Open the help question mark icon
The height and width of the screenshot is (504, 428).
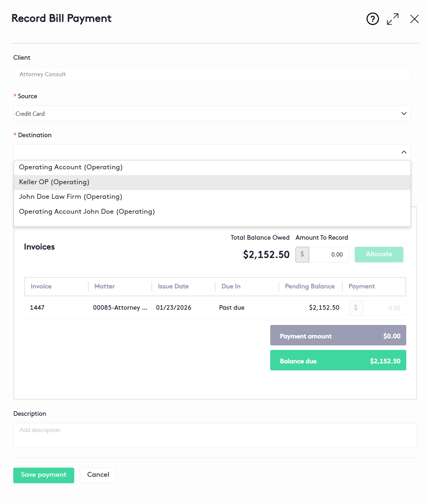373,19
